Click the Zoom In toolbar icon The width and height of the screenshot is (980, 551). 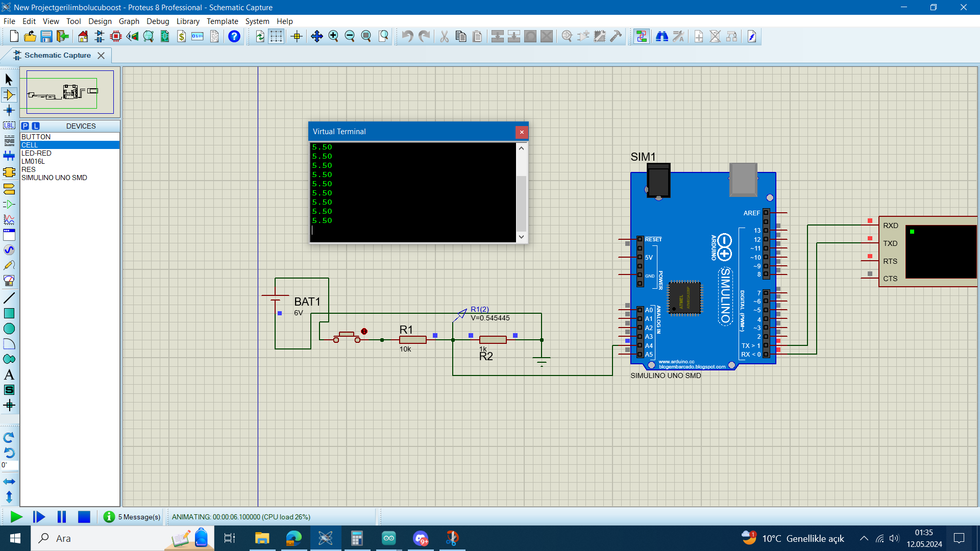(x=334, y=36)
